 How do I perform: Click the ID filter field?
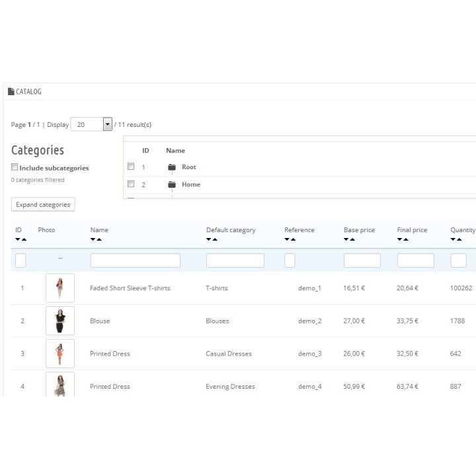point(20,260)
